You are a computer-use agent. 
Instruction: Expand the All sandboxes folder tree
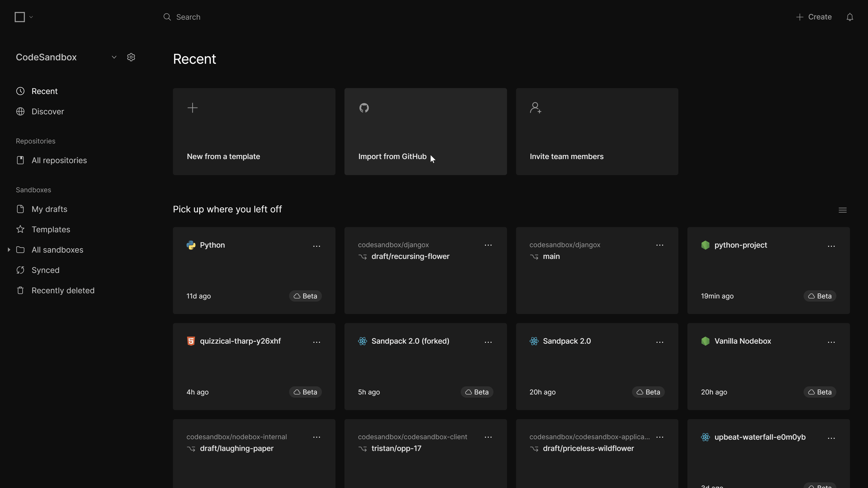click(x=9, y=250)
